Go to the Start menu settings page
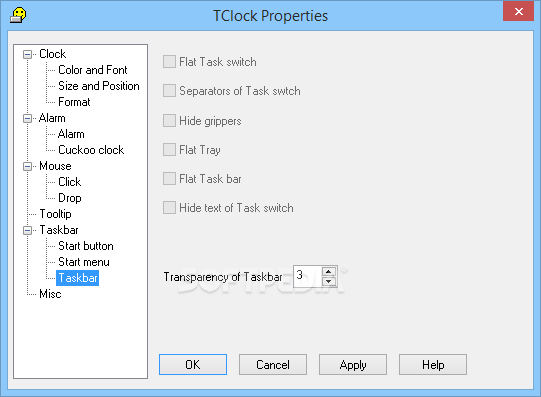This screenshot has height=397, width=541. [84, 262]
